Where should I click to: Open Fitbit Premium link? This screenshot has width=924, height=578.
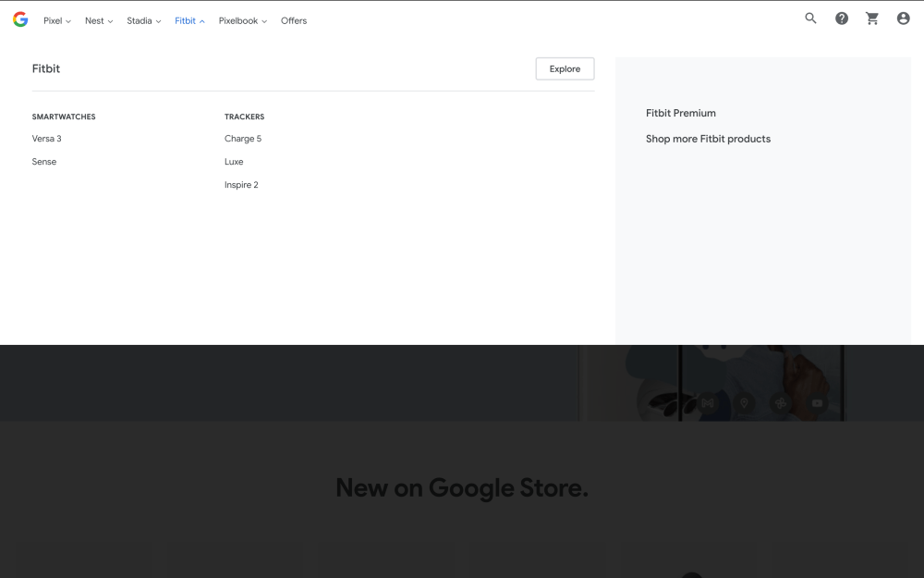(x=681, y=113)
